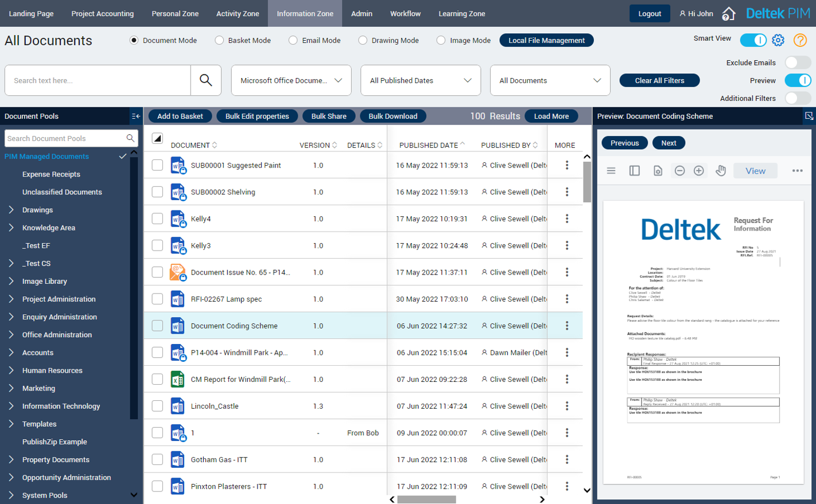Click the search magnifier button
The image size is (816, 504).
pyautogui.click(x=206, y=80)
